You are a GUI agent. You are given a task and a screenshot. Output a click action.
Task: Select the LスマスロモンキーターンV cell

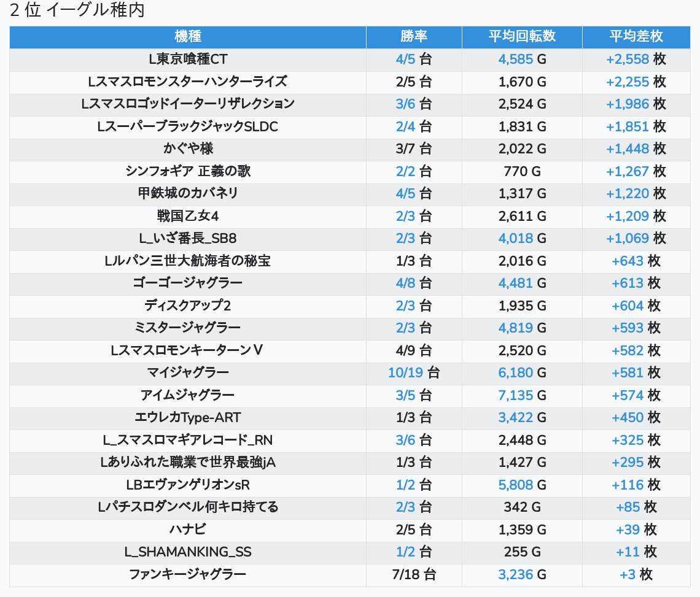click(188, 350)
